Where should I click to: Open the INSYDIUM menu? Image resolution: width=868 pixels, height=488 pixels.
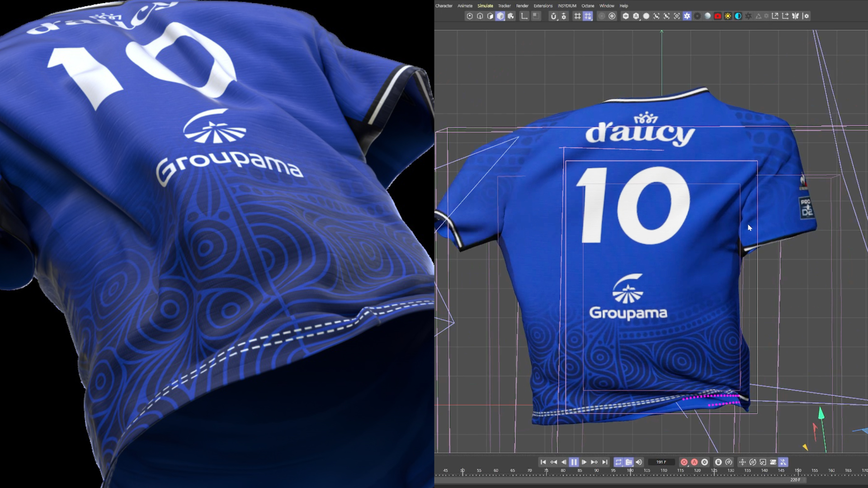(x=566, y=6)
